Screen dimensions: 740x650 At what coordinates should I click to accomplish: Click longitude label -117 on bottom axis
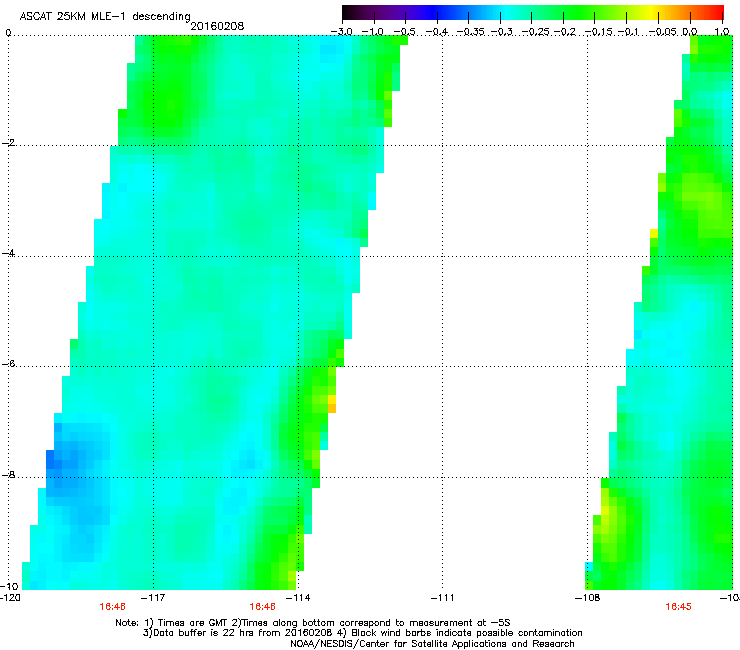(153, 598)
